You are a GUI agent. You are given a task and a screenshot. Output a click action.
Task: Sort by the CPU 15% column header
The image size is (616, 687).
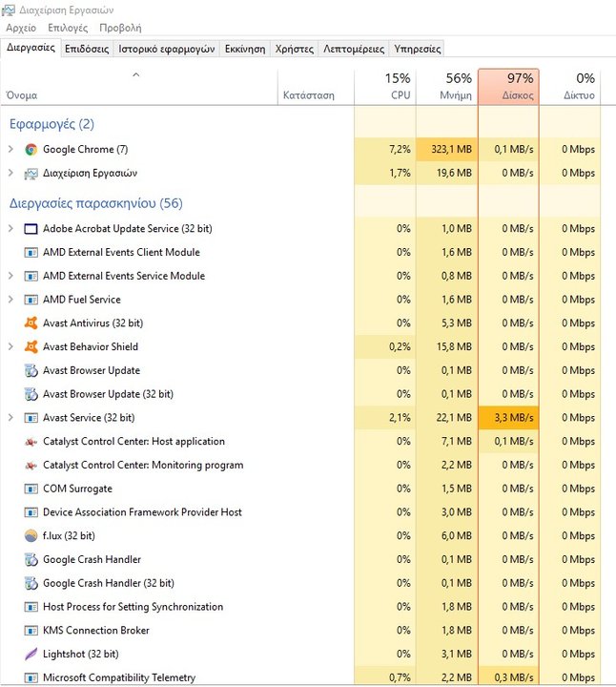click(385, 87)
